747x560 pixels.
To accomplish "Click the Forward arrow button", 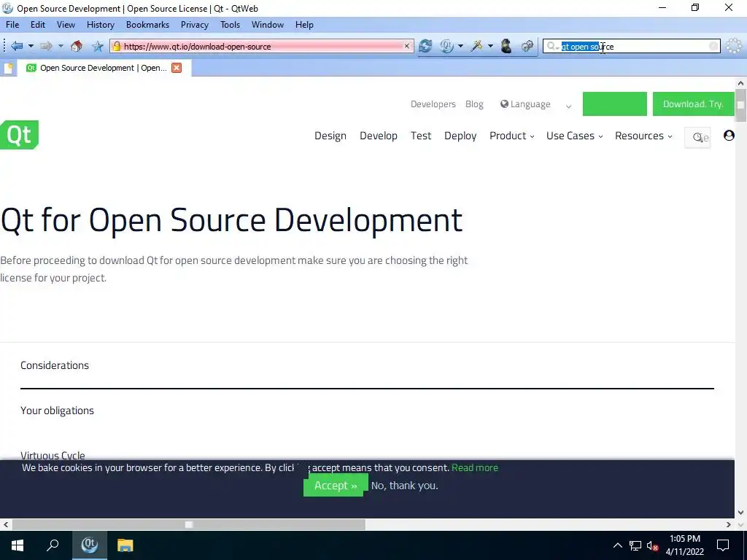I will tap(46, 46).
